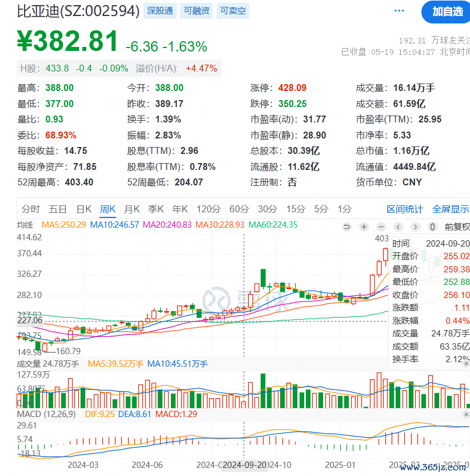Click the 跌停 limit-down value 350.25
This screenshot has height=476, width=470.
[x=293, y=104]
